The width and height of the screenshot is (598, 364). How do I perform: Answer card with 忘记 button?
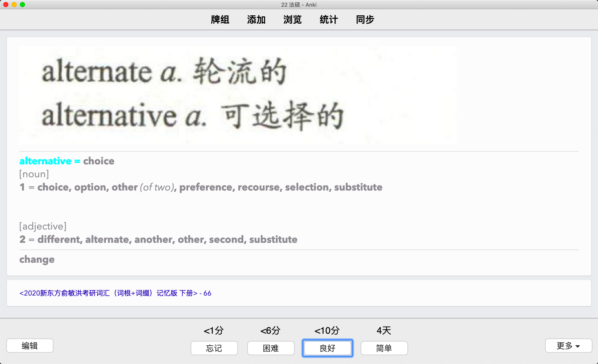[x=214, y=348]
